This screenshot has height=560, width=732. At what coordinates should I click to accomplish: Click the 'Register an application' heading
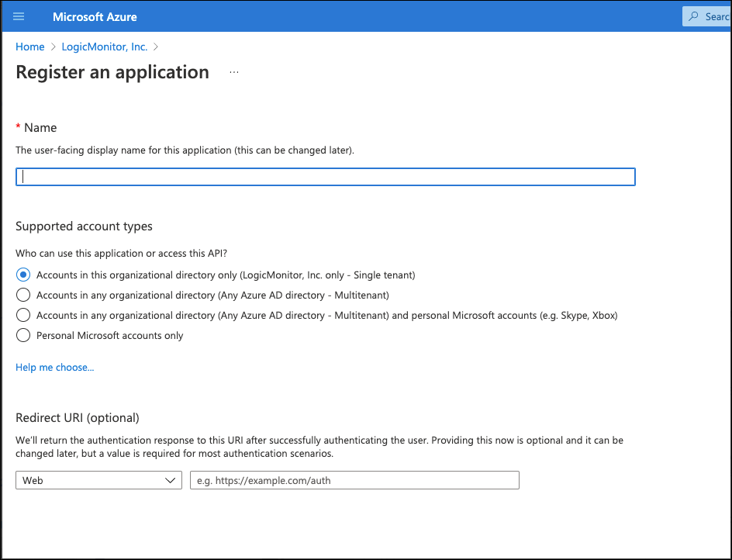(112, 72)
